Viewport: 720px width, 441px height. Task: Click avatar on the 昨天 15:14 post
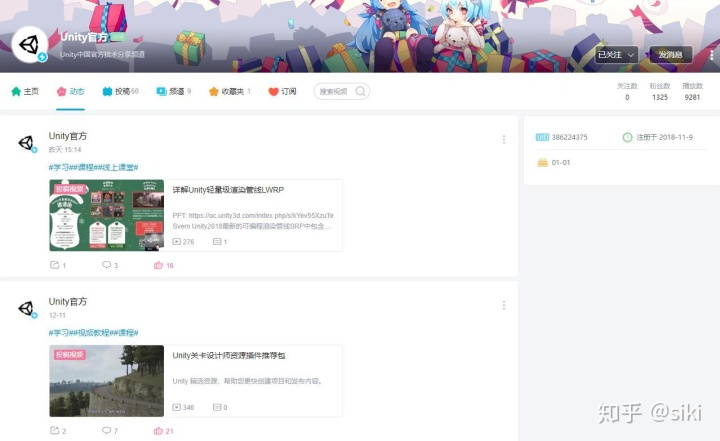(27, 143)
